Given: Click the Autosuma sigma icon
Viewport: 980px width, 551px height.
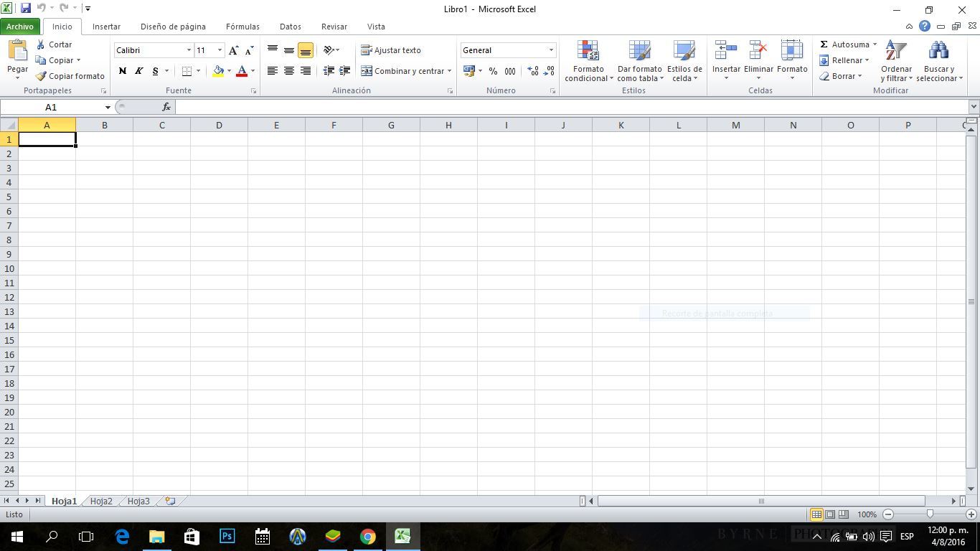Looking at the screenshot, I should 824,44.
